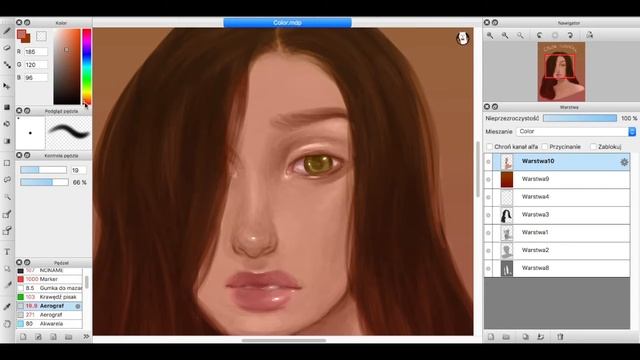
Task: Select layer Warstwa3
Action: tap(557, 215)
